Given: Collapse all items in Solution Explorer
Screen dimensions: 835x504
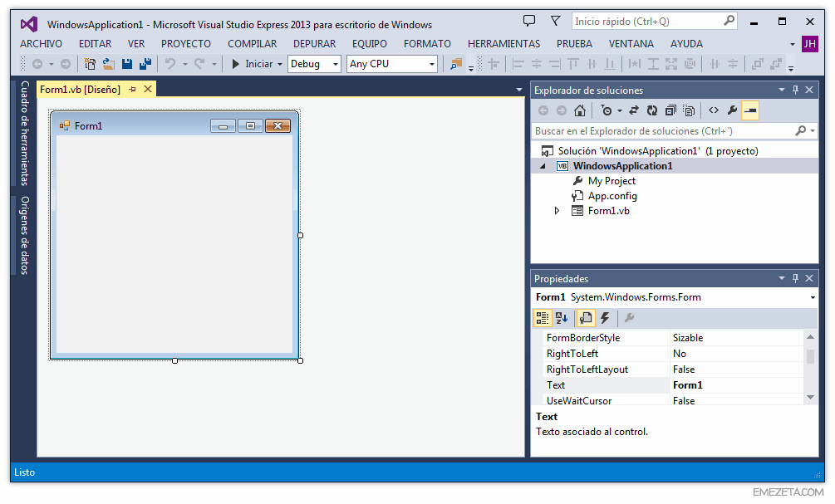Looking at the screenshot, I should tap(670, 110).
